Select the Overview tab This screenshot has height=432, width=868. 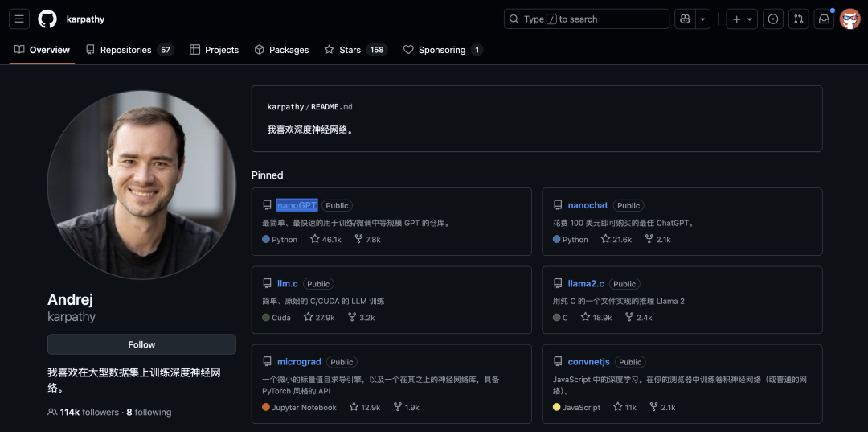coord(42,50)
